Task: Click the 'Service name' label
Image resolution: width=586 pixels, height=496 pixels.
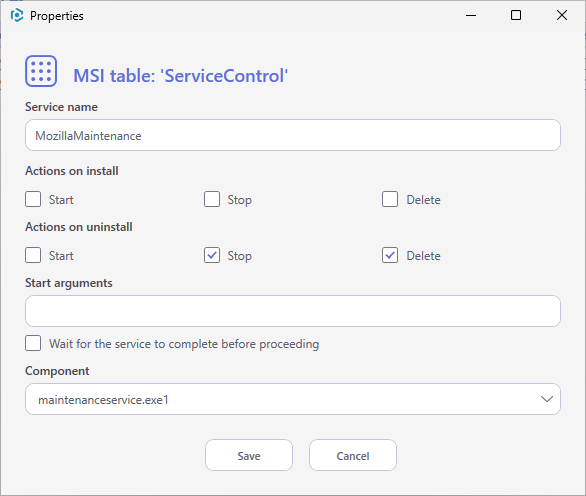Action: [61, 107]
